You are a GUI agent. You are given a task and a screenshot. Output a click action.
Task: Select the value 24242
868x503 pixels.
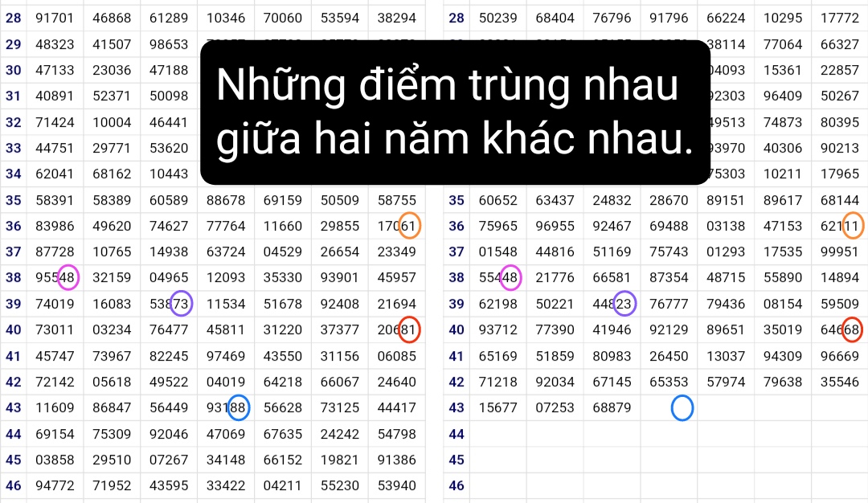click(340, 434)
